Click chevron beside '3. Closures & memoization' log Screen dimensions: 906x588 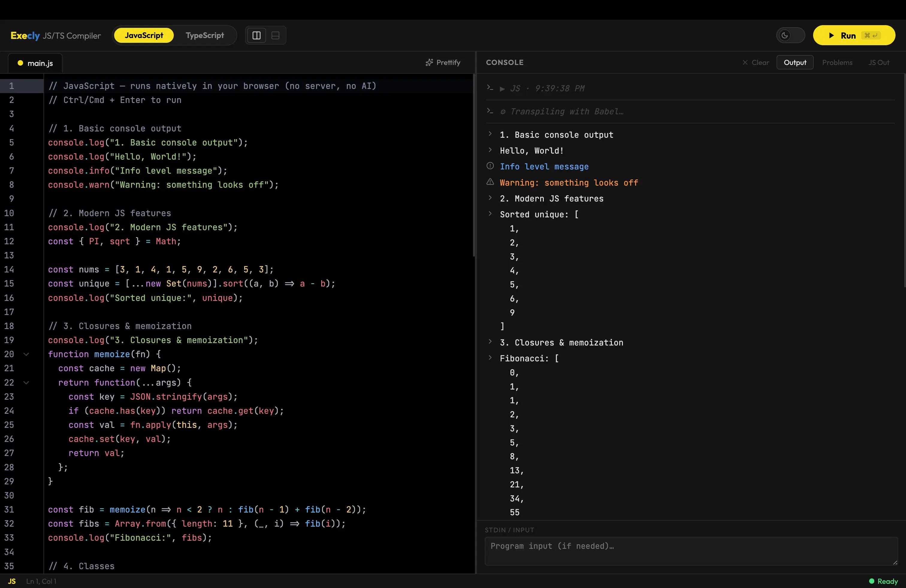point(490,342)
